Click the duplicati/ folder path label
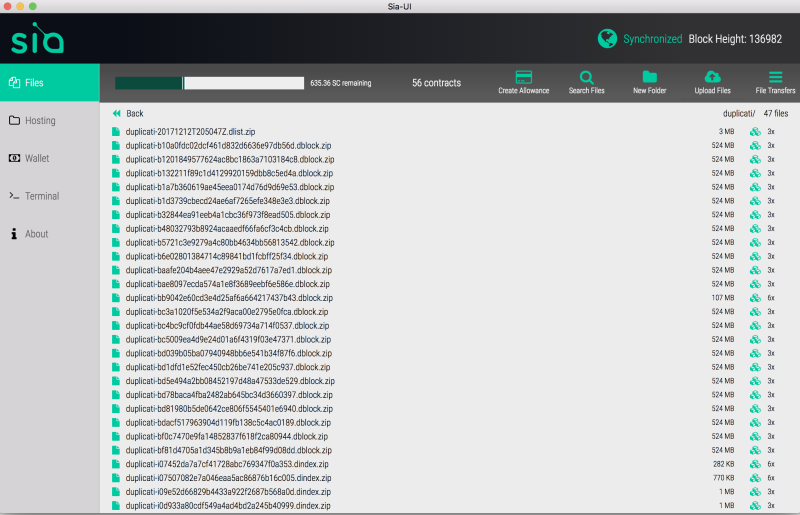The height and width of the screenshot is (515, 800). [x=739, y=113]
